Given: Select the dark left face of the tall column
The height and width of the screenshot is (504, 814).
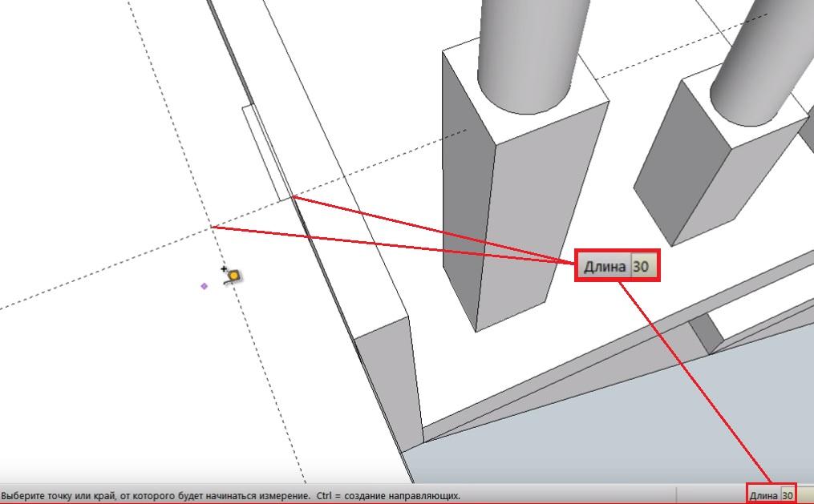Looking at the screenshot, I should [467, 192].
